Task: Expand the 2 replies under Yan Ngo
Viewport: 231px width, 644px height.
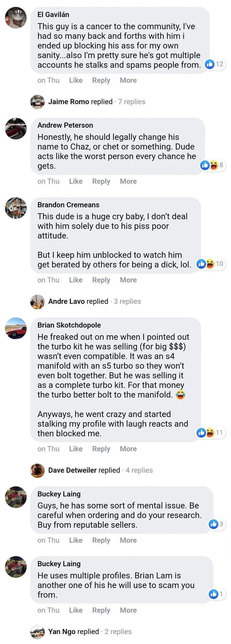Action: tap(118, 631)
